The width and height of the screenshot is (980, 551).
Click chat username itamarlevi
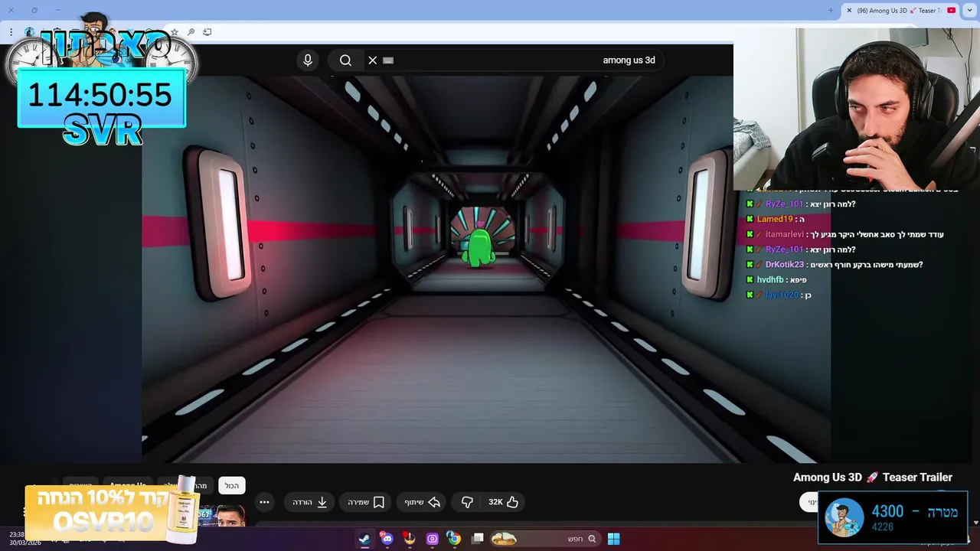tap(785, 234)
